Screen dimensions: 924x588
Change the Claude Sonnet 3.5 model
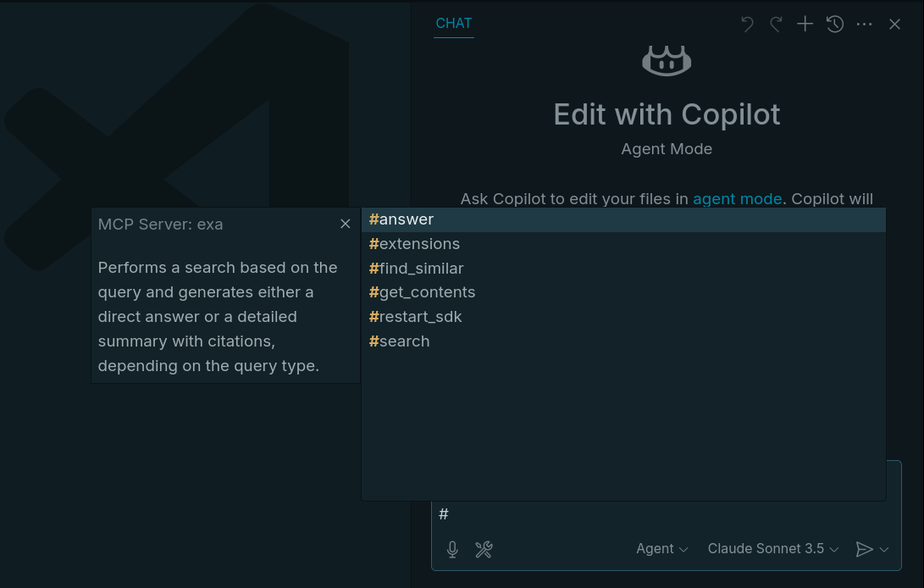click(766, 549)
